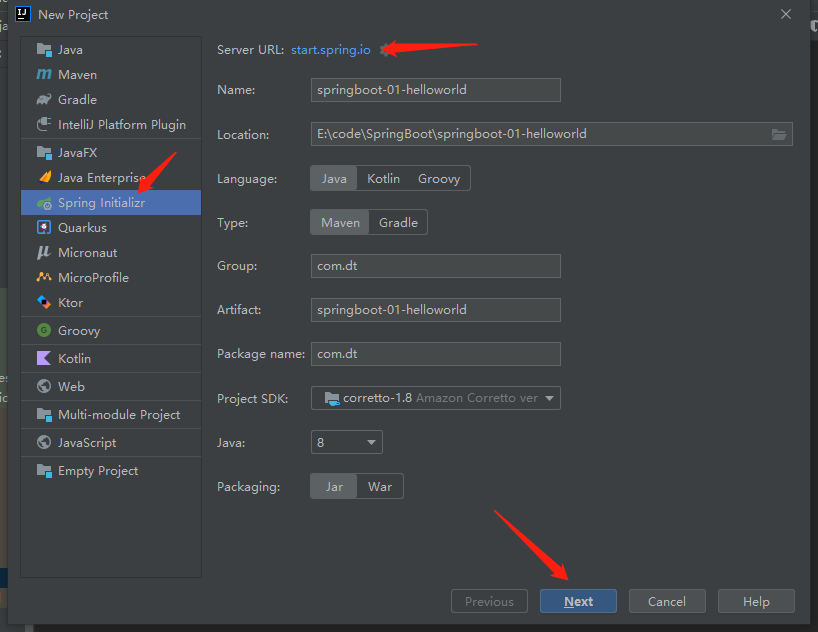The image size is (818, 632).
Task: Set project Type to Gradle
Action: click(x=398, y=222)
